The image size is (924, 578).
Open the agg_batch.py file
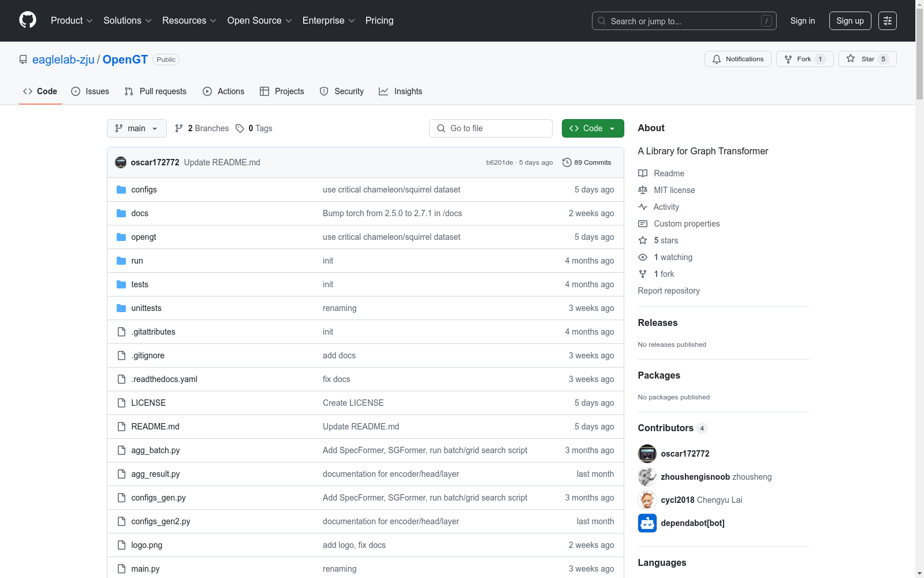click(x=155, y=450)
